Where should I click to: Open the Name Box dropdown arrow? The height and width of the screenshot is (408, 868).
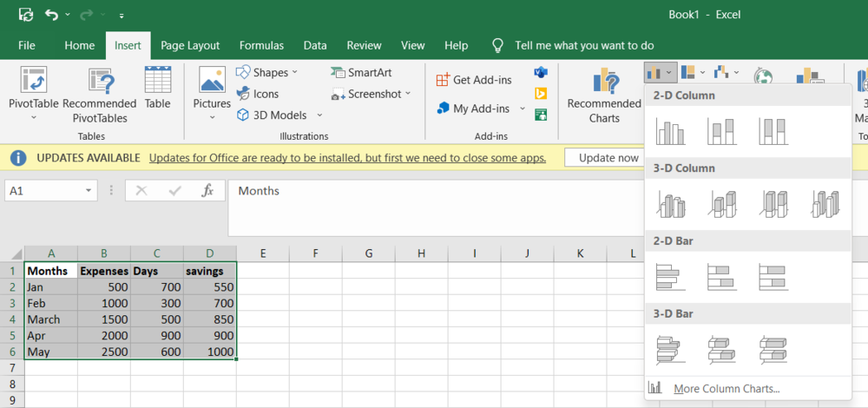[89, 191]
